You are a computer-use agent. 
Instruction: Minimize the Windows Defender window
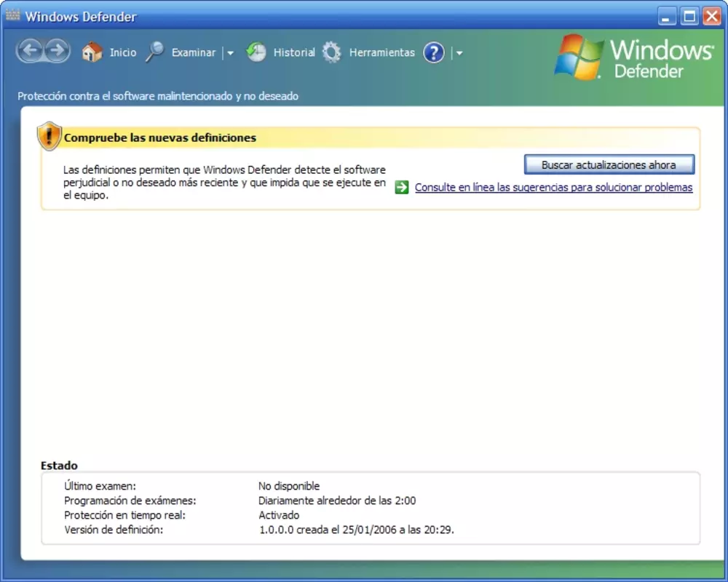tap(667, 17)
